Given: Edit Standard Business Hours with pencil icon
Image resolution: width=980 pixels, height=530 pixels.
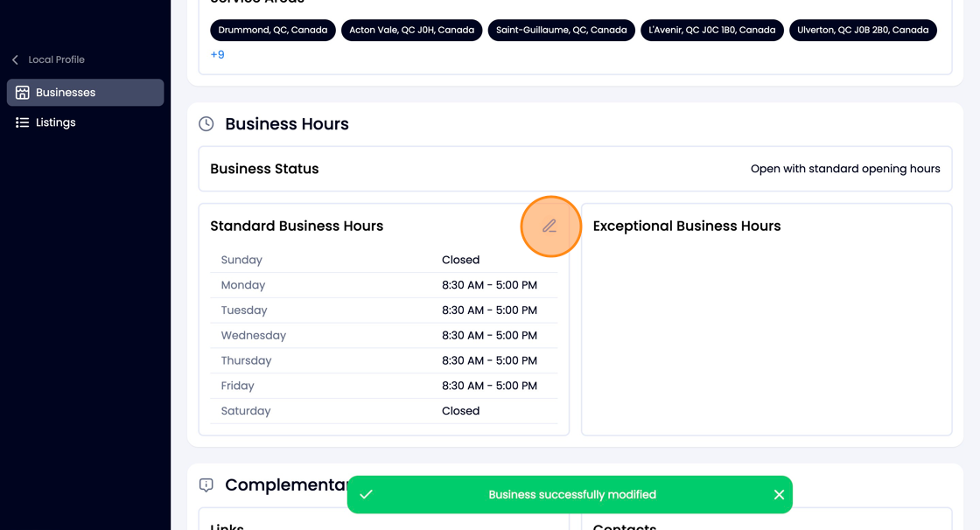Looking at the screenshot, I should (549, 227).
